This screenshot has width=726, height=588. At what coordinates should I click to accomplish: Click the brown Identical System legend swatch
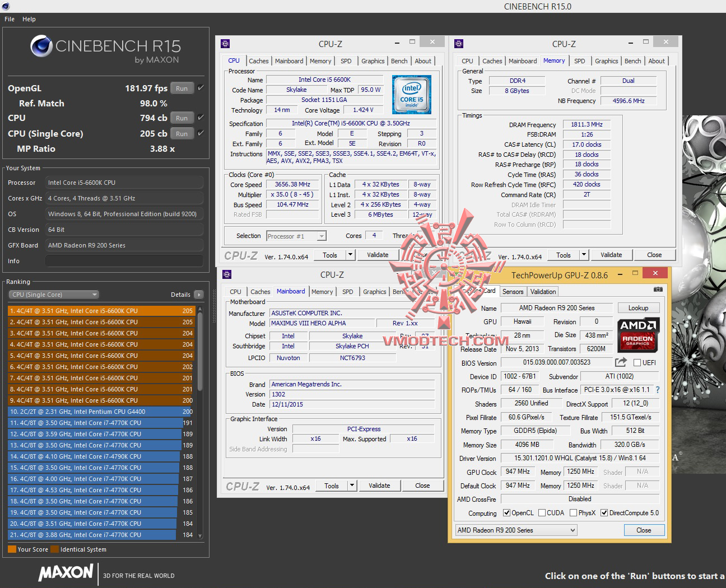coord(55,549)
